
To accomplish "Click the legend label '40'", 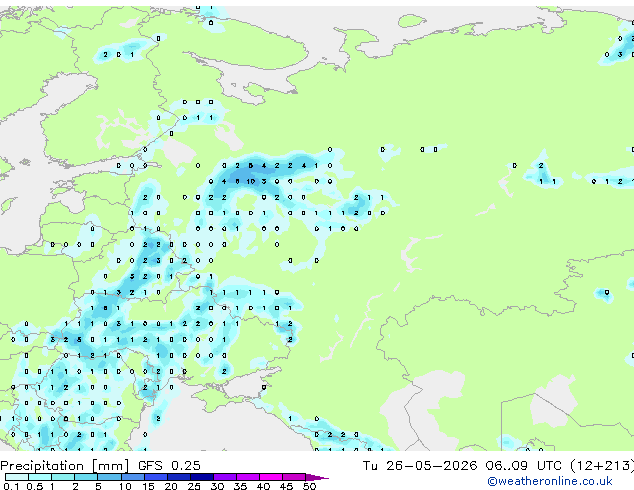I will click(263, 486).
